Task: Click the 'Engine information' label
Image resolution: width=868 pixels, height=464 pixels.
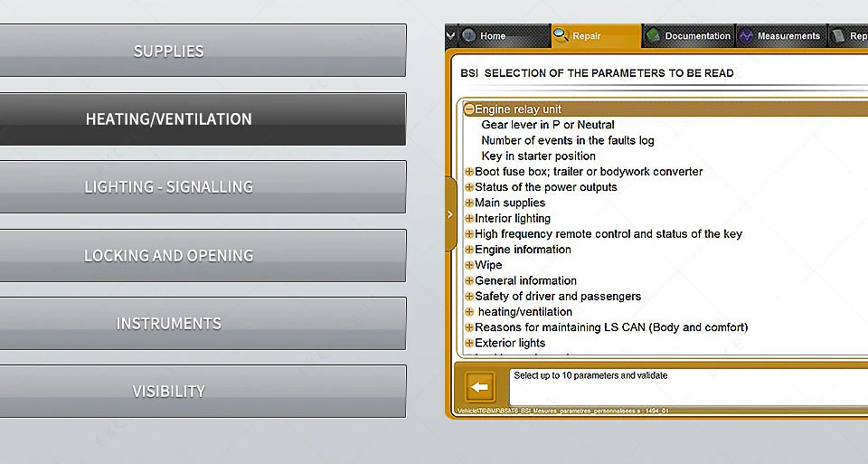Action: tap(523, 249)
